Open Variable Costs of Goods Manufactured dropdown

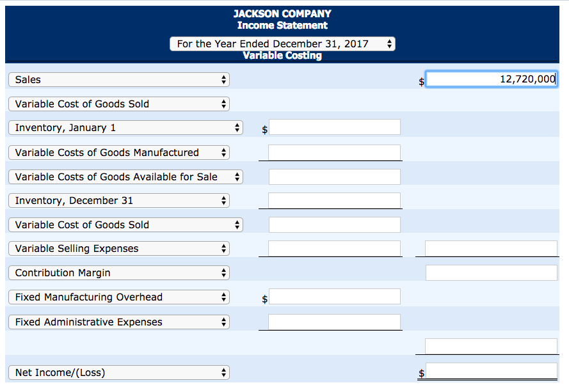point(119,153)
